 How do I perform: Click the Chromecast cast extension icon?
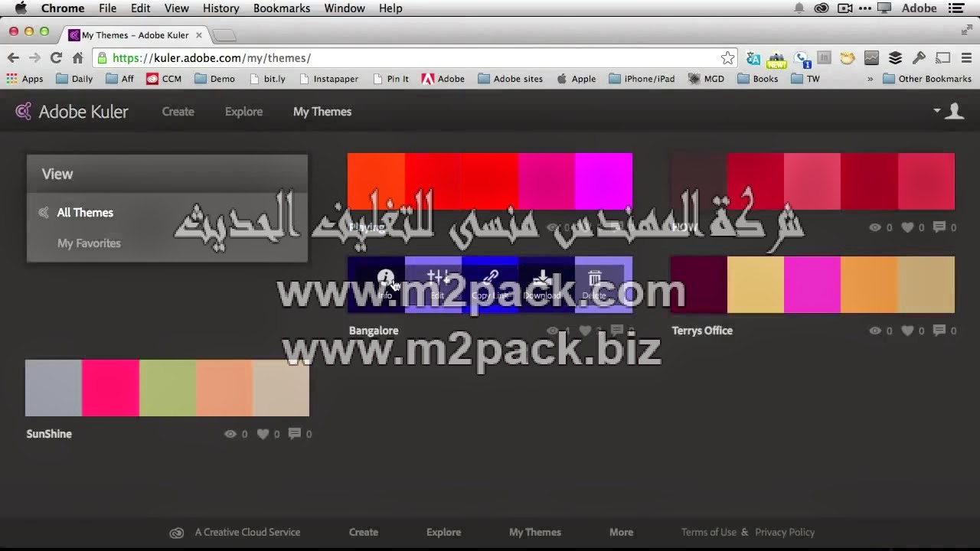[943, 58]
